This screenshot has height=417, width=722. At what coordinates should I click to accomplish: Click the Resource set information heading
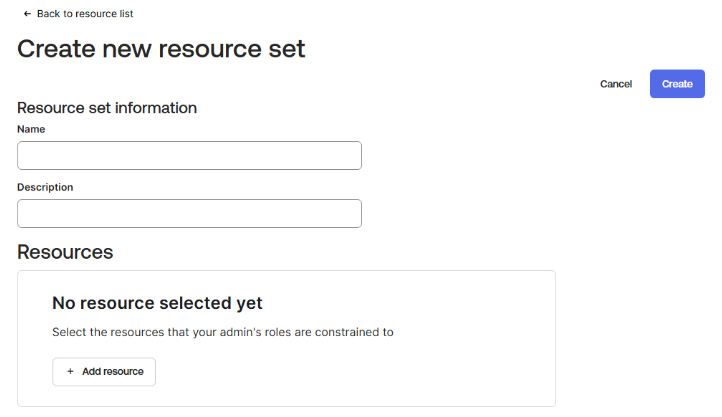tap(107, 108)
